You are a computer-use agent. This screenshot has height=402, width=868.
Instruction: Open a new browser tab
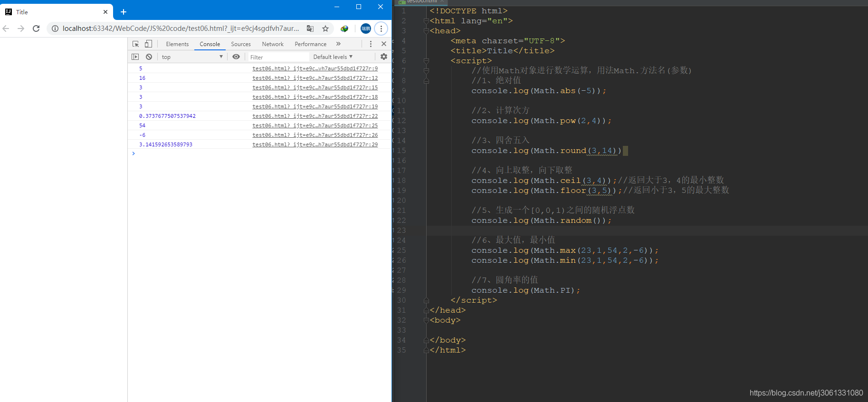[x=124, y=12]
